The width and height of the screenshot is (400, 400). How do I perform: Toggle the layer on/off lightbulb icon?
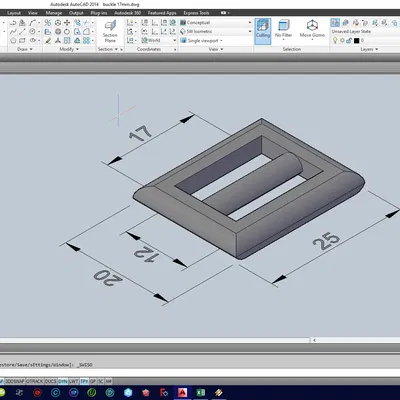335,40
